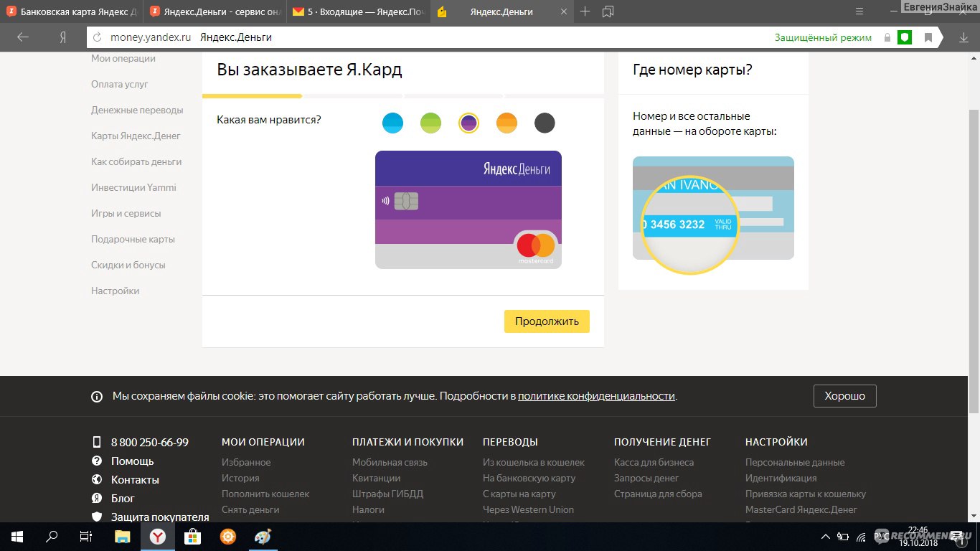Image resolution: width=980 pixels, height=551 pixels.
Task: Open the Через Western Union footer link
Action: (528, 509)
